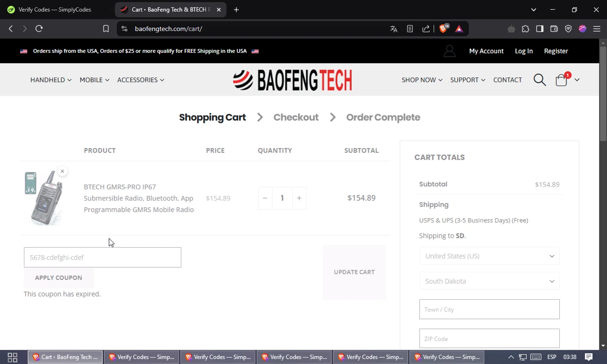The image size is (607, 364).
Task: Click the share page icon
Action: click(426, 29)
